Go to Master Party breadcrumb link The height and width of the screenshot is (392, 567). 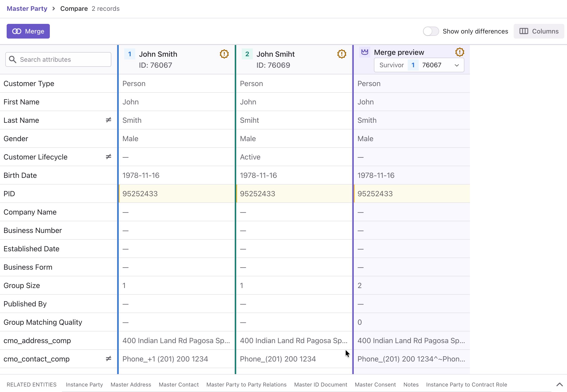coord(27,8)
